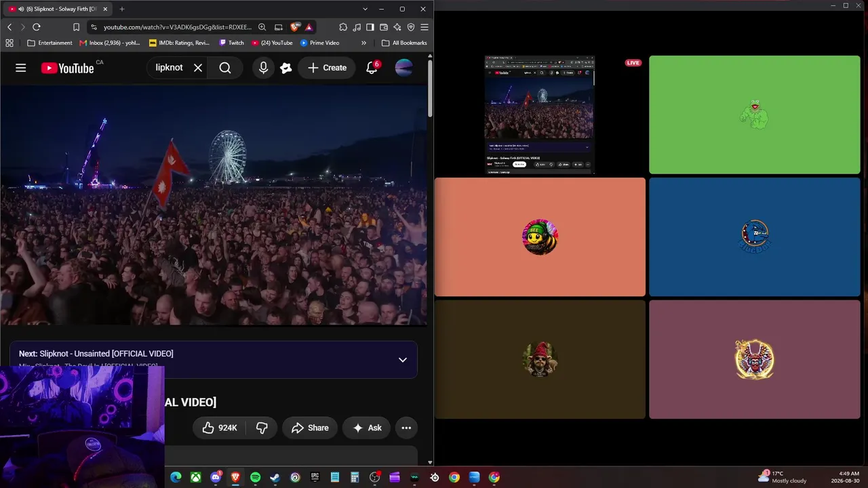Open Leo AI sparkle icon in toolbar
The height and width of the screenshot is (488, 868).
click(x=397, y=27)
